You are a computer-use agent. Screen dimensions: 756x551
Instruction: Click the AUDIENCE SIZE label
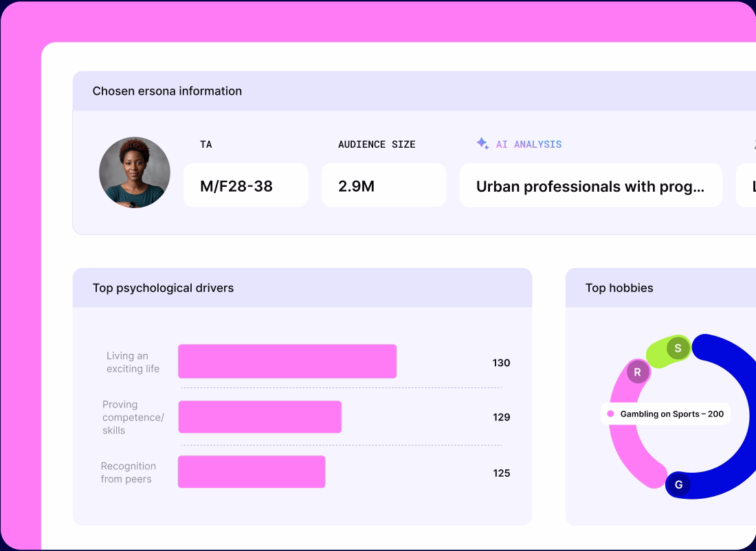pos(377,144)
